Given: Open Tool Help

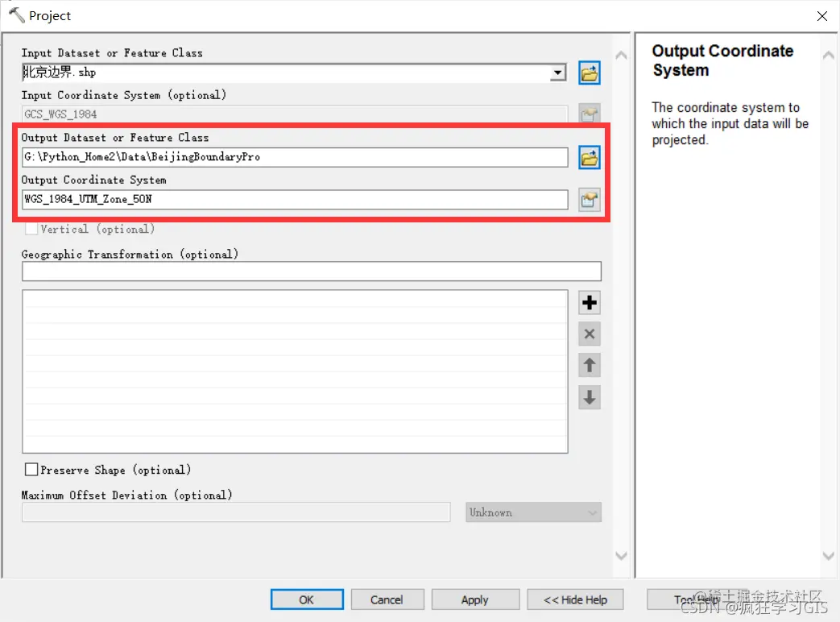Looking at the screenshot, I should (x=697, y=599).
